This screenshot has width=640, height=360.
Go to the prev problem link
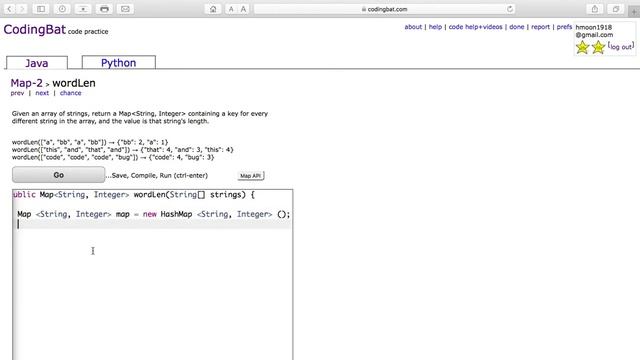17,93
